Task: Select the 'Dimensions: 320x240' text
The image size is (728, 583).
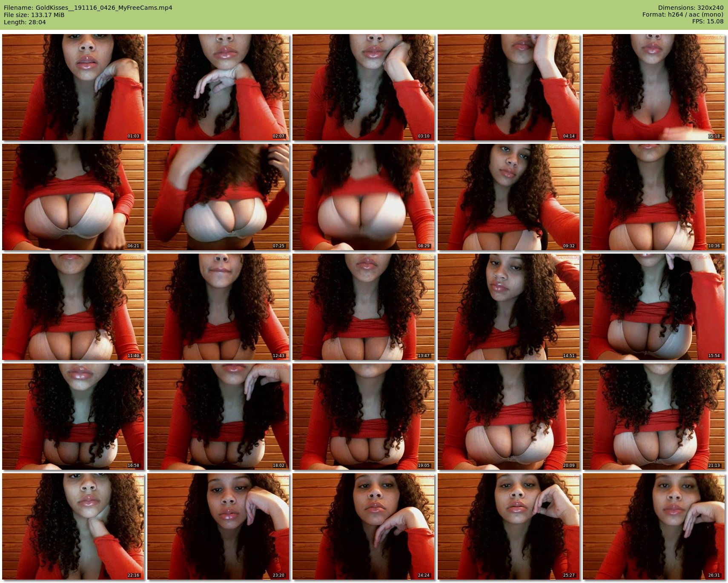Action: tap(691, 8)
